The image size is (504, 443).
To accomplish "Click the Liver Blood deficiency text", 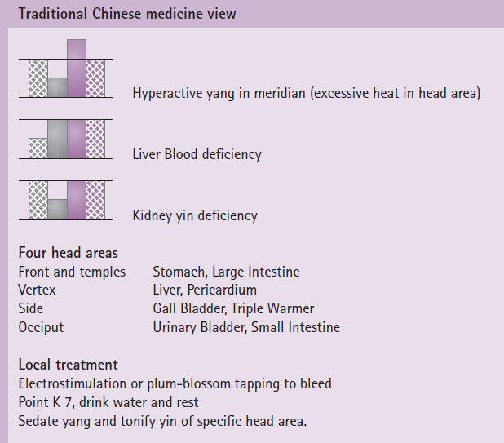I will 197,154.
